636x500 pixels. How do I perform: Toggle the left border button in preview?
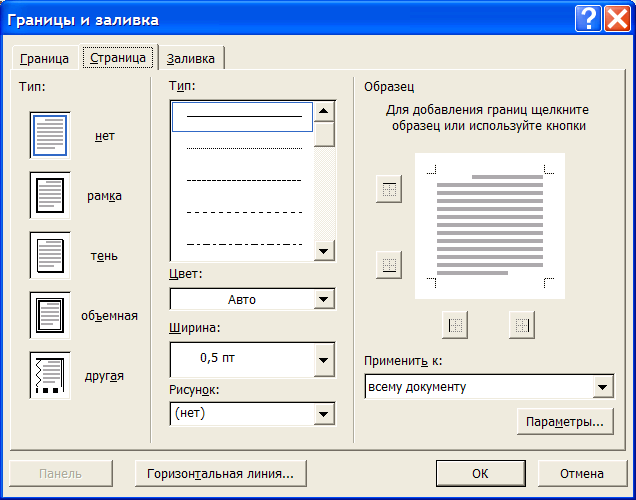coord(455,325)
